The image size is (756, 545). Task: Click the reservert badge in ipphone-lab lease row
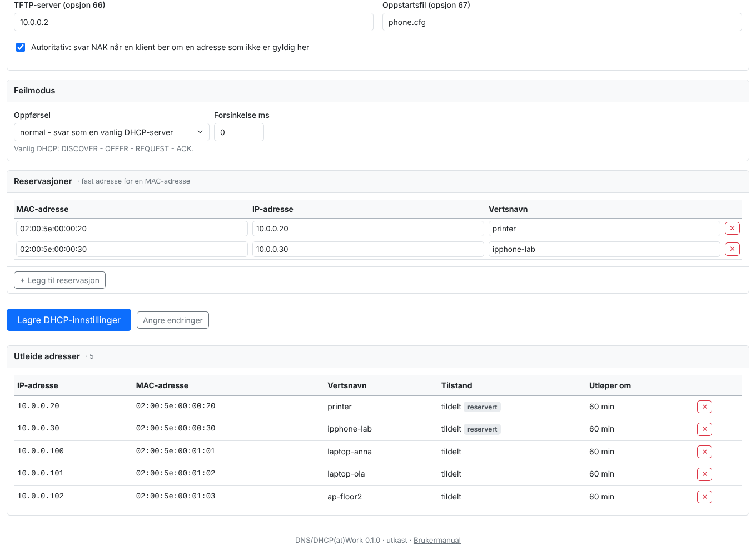click(483, 429)
